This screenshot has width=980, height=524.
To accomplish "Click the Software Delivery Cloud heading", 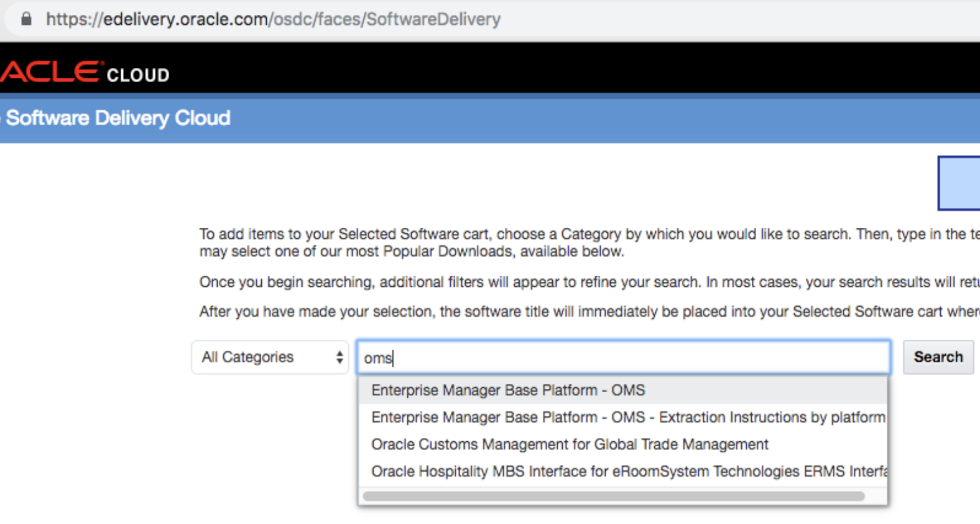I will (x=118, y=118).
